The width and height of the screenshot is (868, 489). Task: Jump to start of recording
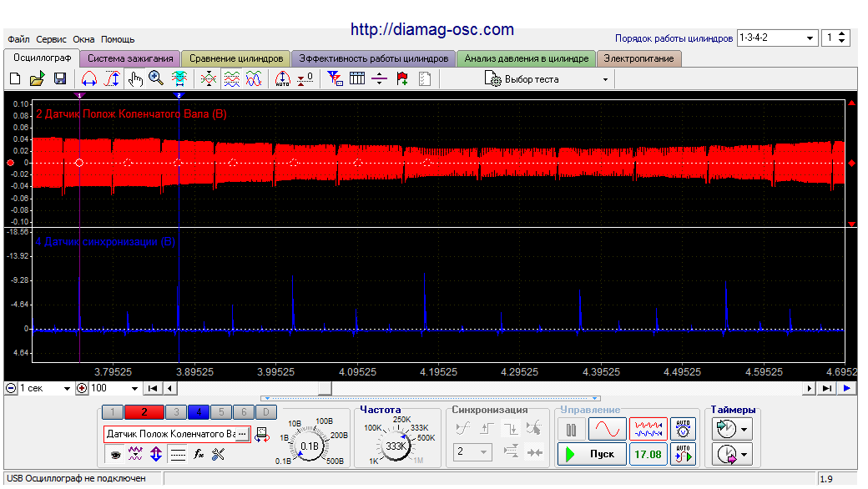153,388
